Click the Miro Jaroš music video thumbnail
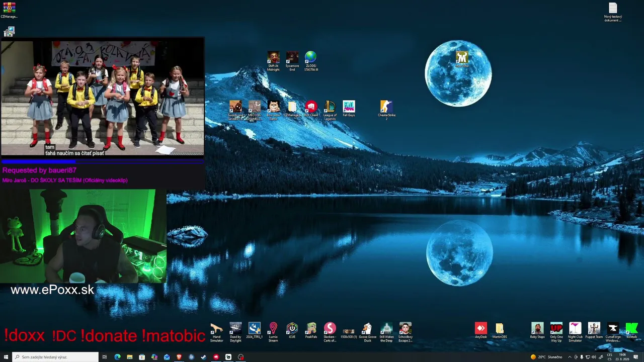This screenshot has width=644, height=362. pyautogui.click(x=102, y=98)
